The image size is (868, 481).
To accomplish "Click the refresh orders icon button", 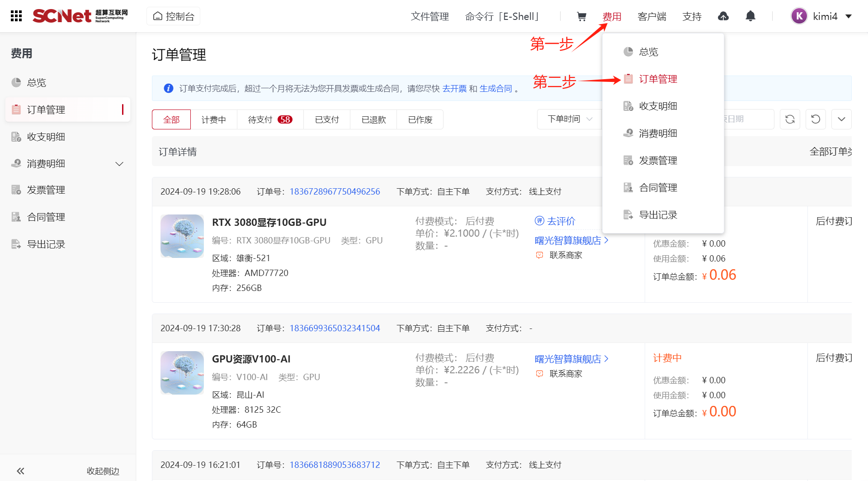I will 790,119.
